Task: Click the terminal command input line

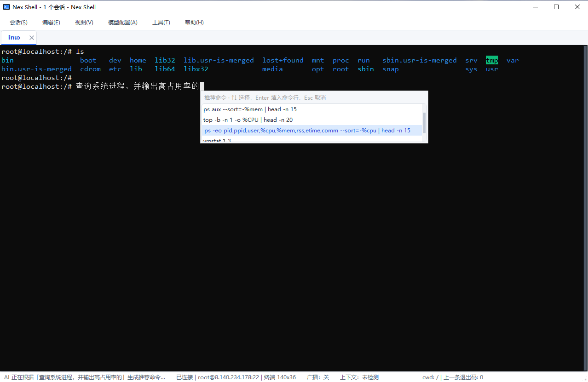Action: [292, 86]
